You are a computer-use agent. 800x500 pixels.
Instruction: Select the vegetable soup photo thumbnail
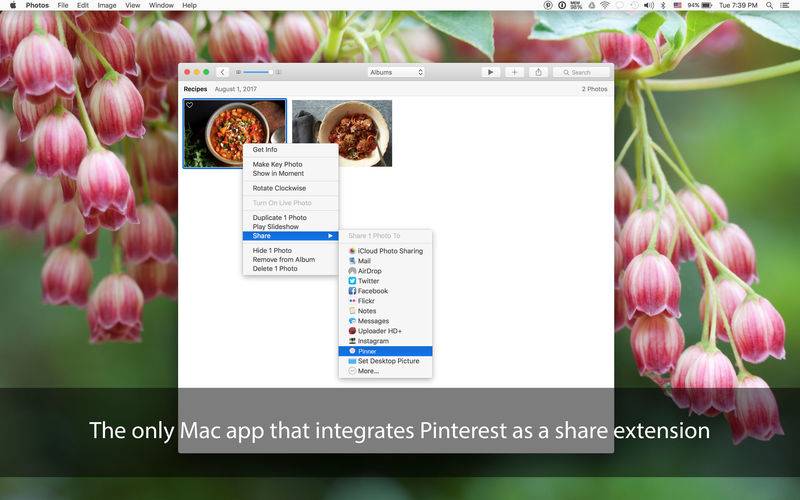(235, 133)
